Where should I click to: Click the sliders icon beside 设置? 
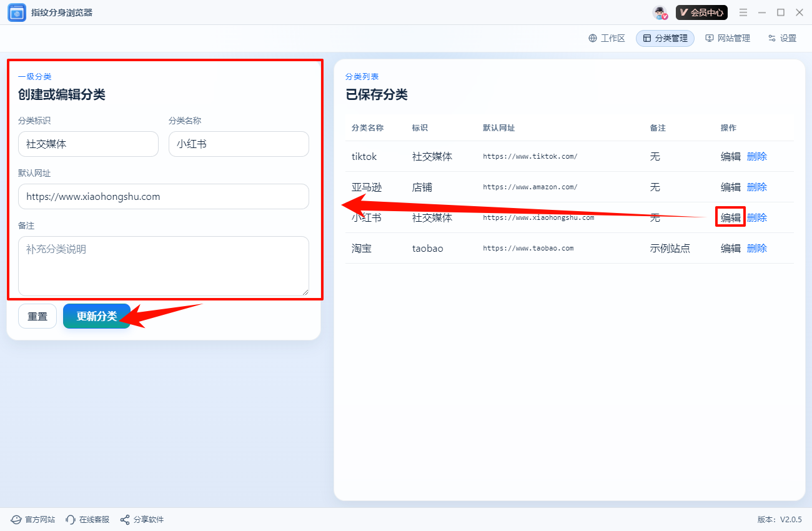(772, 38)
